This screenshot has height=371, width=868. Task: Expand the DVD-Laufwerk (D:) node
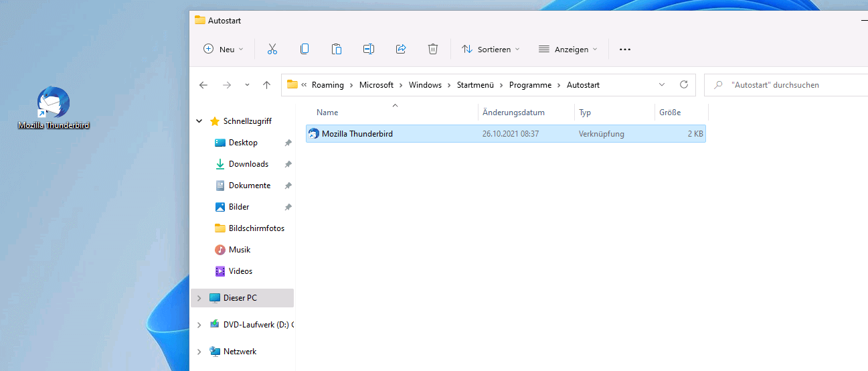199,325
